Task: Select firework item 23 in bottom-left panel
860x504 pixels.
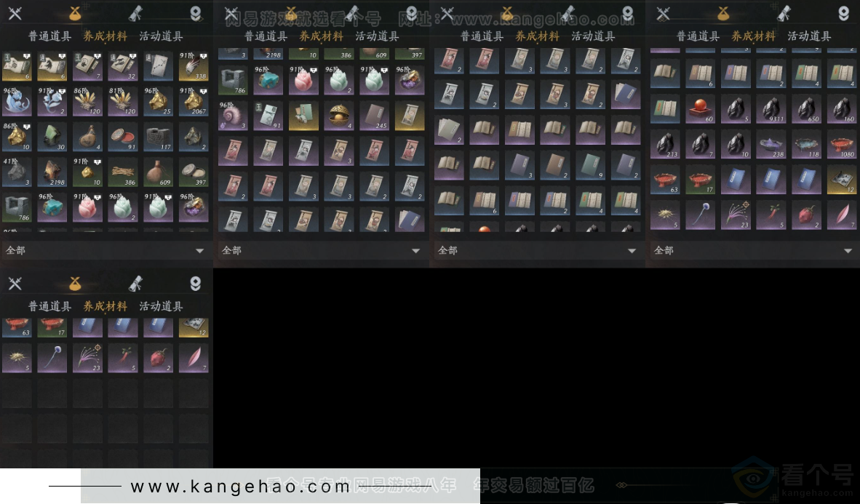Action: point(87,358)
